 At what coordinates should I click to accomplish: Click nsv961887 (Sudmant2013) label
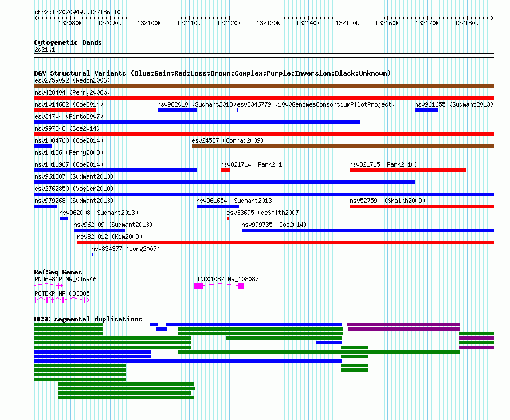74,176
